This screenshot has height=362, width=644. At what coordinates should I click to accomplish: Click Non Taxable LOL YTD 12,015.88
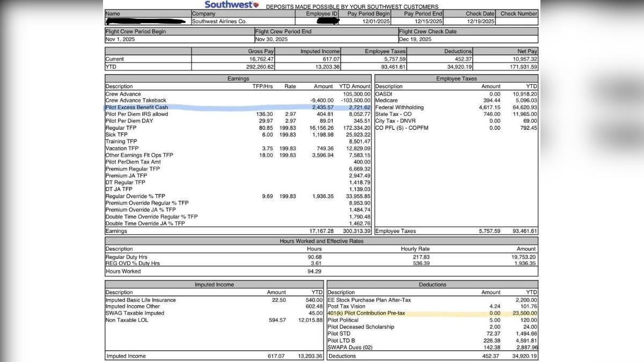coord(311,320)
